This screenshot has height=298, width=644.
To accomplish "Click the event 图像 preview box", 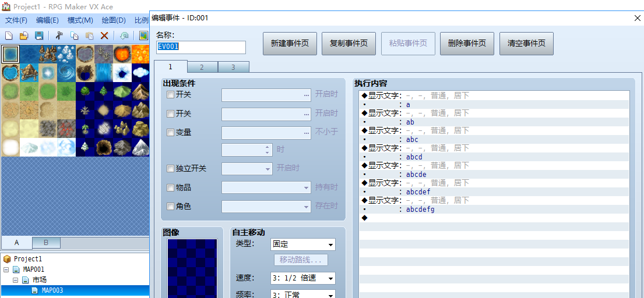I will point(192,268).
